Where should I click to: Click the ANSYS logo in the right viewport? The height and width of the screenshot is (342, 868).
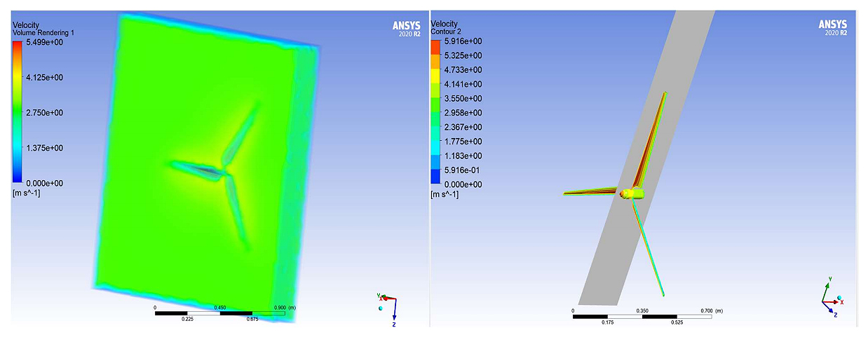(832, 27)
